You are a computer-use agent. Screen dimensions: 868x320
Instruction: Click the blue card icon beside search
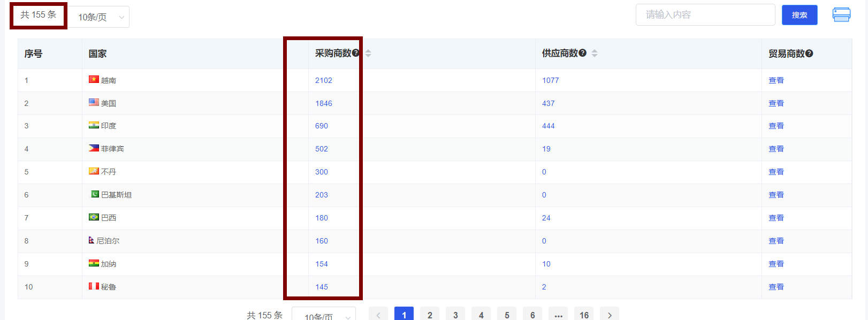click(x=841, y=15)
